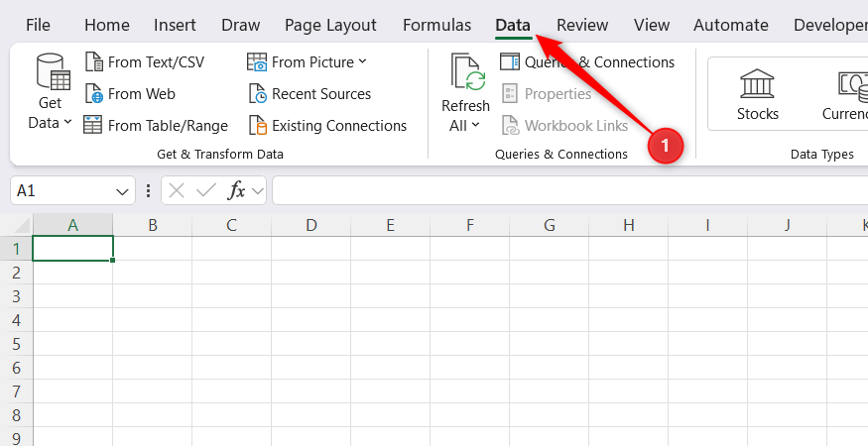Viewport: 868px width, 446px height.
Task: Select row 4 header
Action: (17, 320)
